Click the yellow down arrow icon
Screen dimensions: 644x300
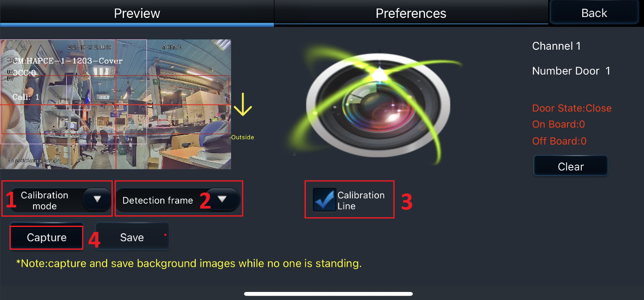pyautogui.click(x=243, y=104)
